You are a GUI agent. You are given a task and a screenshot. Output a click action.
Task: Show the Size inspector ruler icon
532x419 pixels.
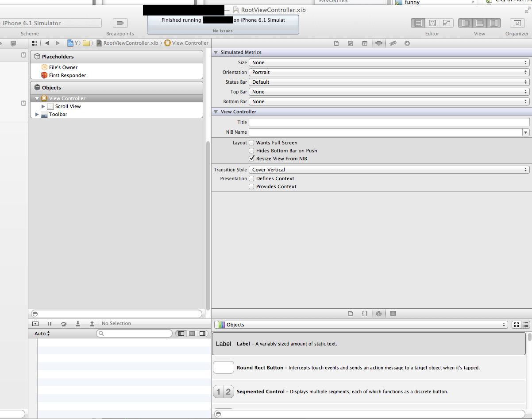coord(393,43)
